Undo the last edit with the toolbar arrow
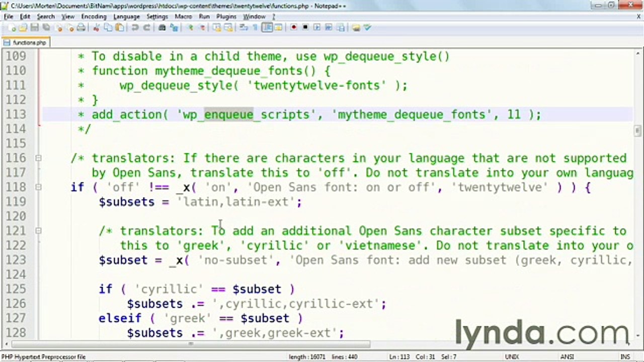 (135, 28)
